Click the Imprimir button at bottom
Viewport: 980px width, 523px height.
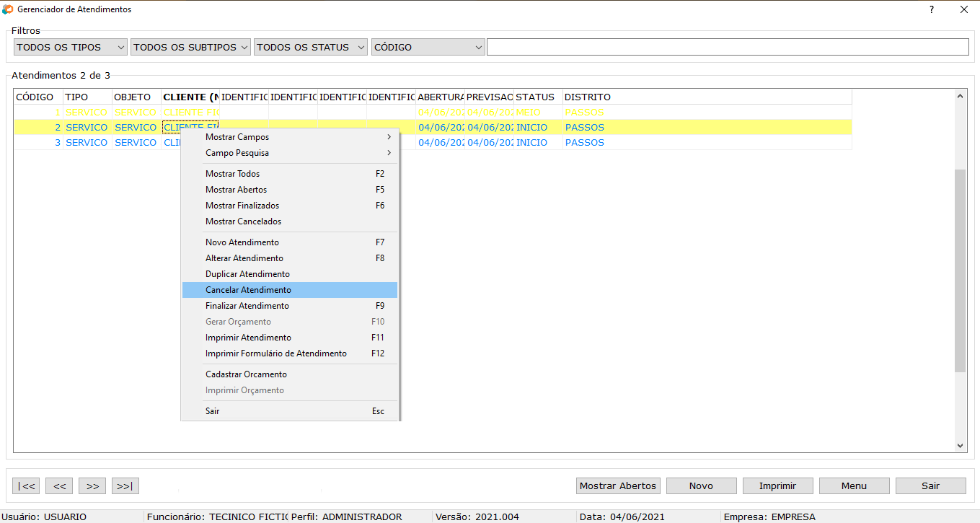pos(777,486)
